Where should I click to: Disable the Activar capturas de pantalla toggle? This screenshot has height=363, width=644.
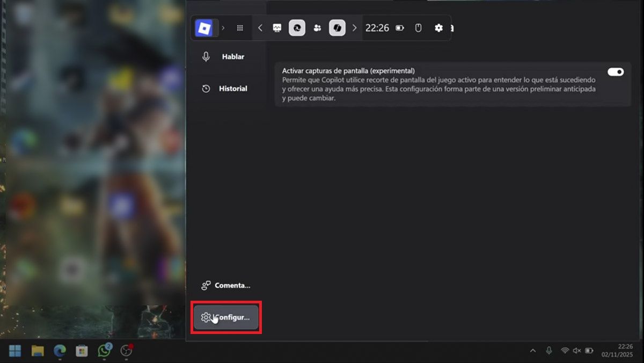pos(616,72)
